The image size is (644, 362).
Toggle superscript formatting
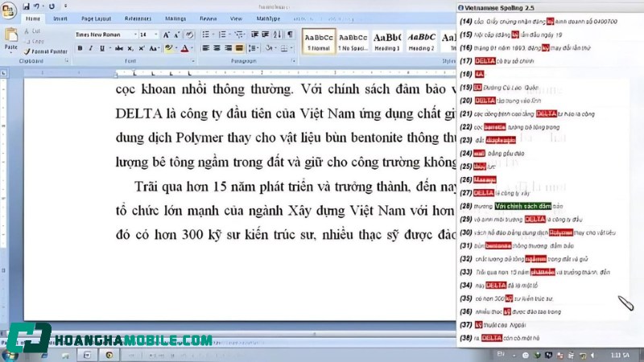(141, 48)
